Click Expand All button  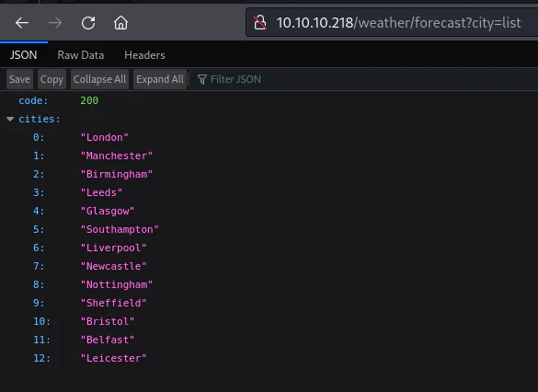[x=160, y=79]
